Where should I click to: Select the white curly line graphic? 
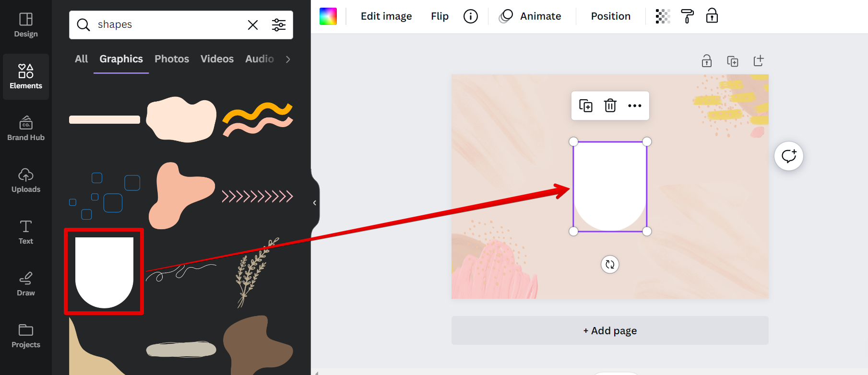click(181, 272)
